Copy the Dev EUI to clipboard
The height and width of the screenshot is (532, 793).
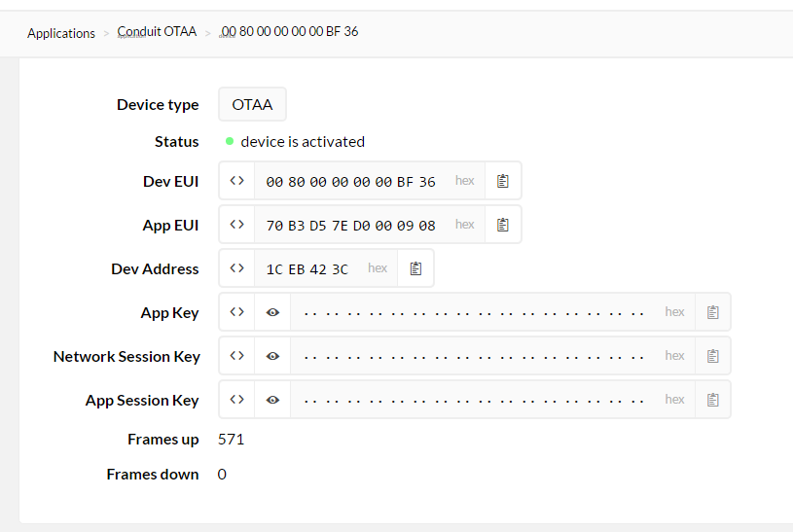(503, 181)
